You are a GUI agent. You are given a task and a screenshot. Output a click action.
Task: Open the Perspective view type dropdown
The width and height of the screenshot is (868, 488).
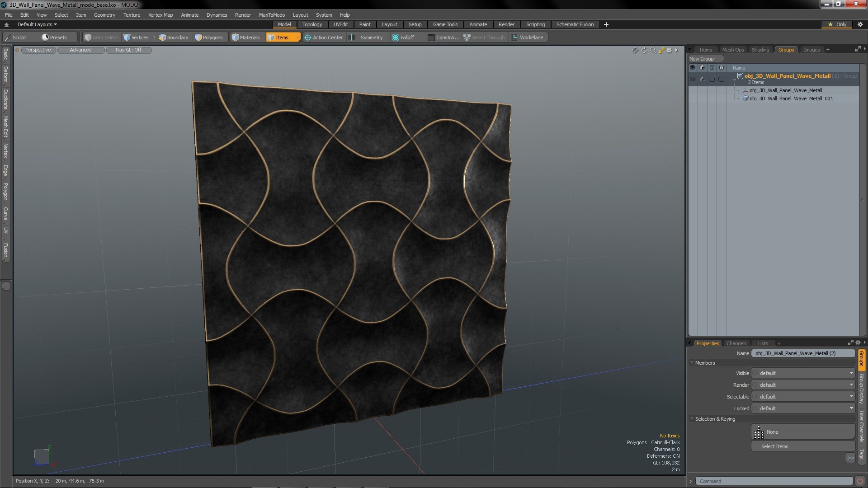click(38, 50)
